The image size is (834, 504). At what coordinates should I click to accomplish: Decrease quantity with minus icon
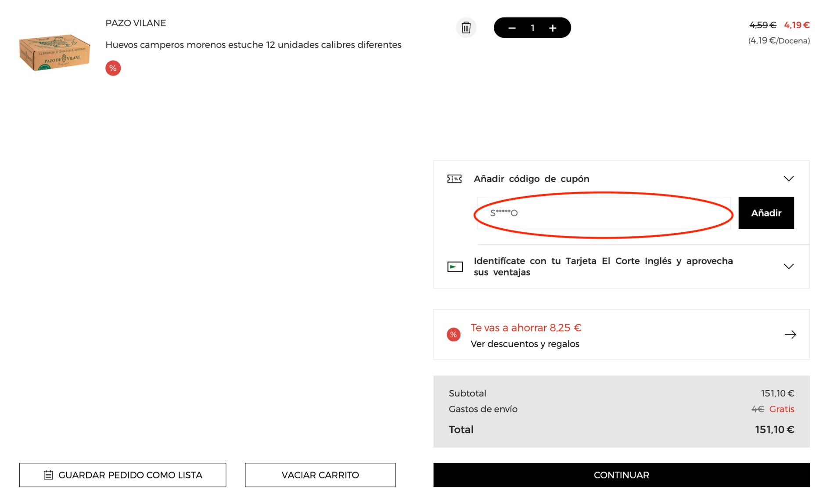tap(512, 27)
